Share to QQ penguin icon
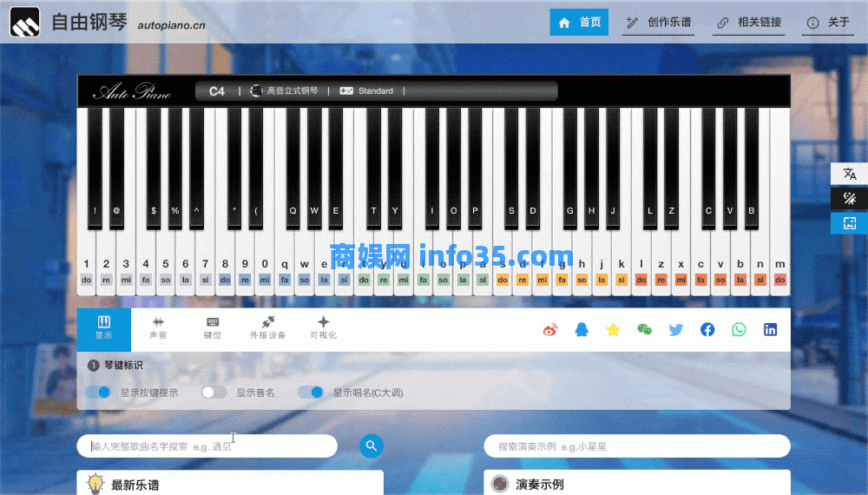 (582, 330)
